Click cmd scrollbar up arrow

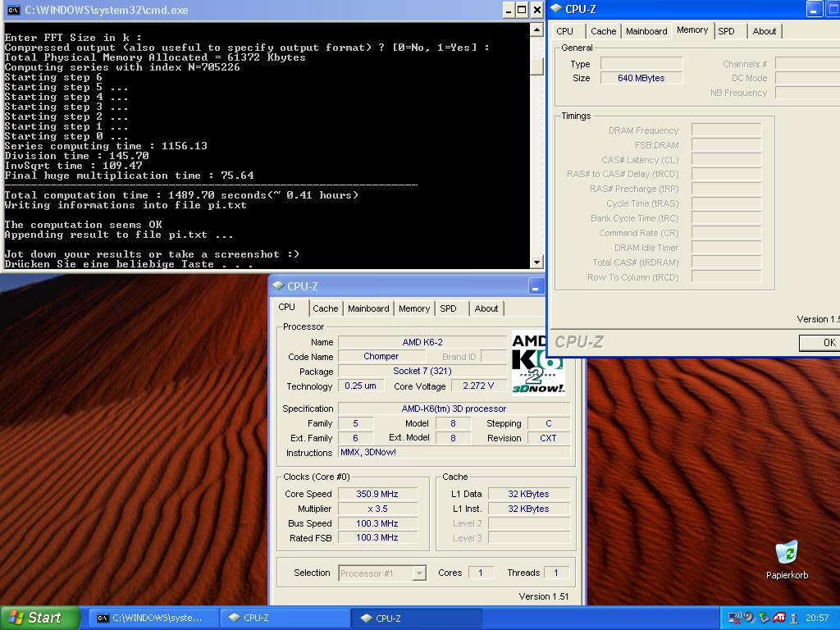(x=536, y=30)
